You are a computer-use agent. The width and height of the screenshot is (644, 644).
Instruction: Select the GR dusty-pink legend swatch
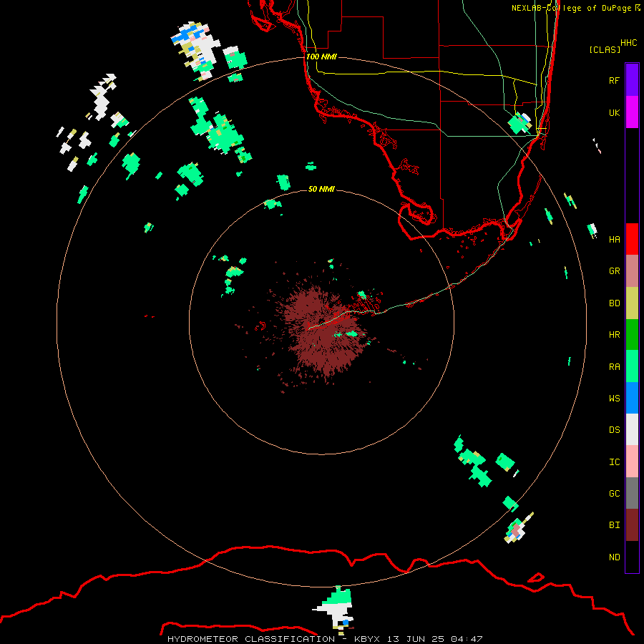point(632,270)
